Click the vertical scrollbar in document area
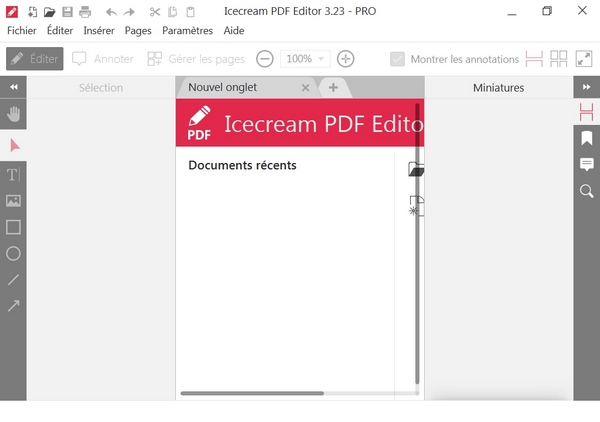Viewport: 600px width, 422px height. (417, 243)
